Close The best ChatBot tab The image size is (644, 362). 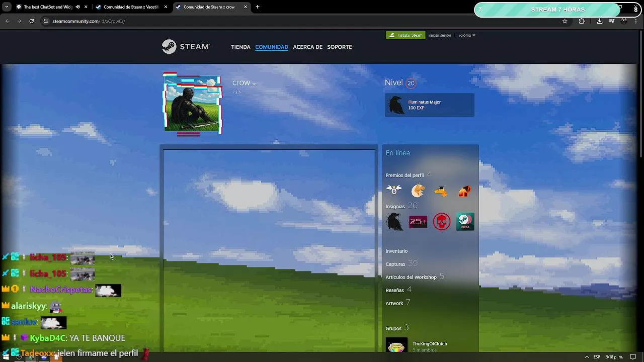86,7
